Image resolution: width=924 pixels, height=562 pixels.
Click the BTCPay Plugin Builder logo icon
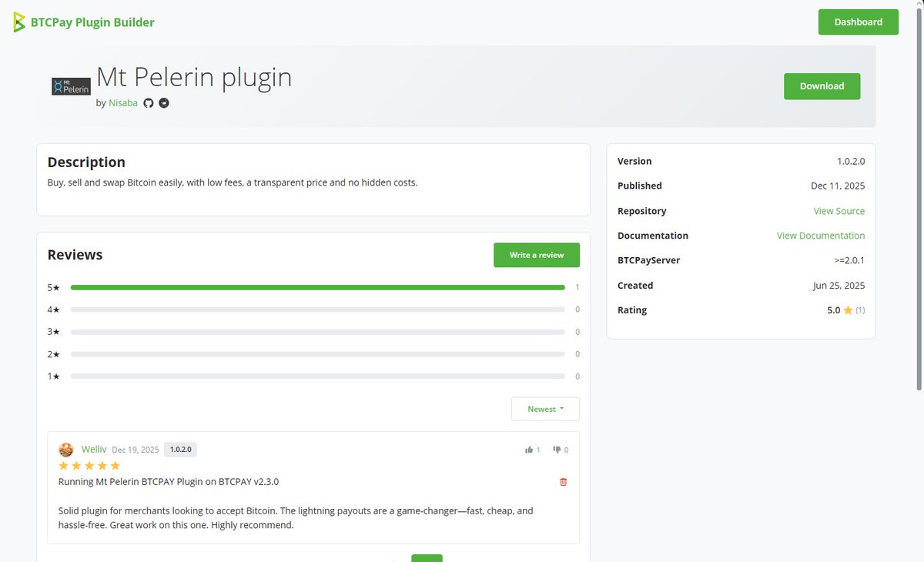click(19, 22)
